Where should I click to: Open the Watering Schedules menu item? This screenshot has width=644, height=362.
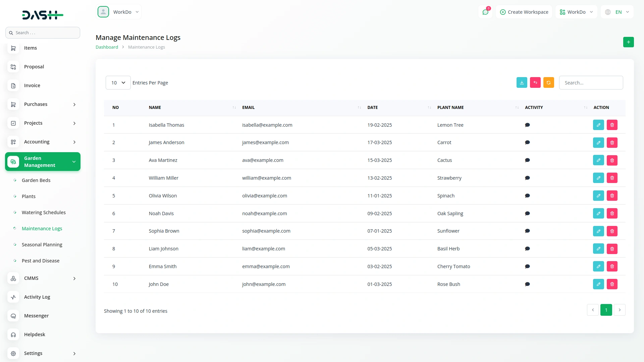[44, 212]
